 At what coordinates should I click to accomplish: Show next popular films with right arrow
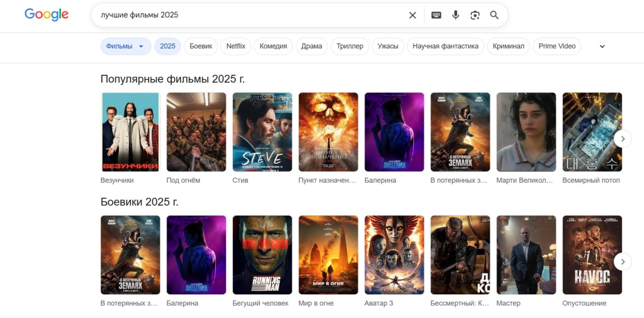point(623,138)
